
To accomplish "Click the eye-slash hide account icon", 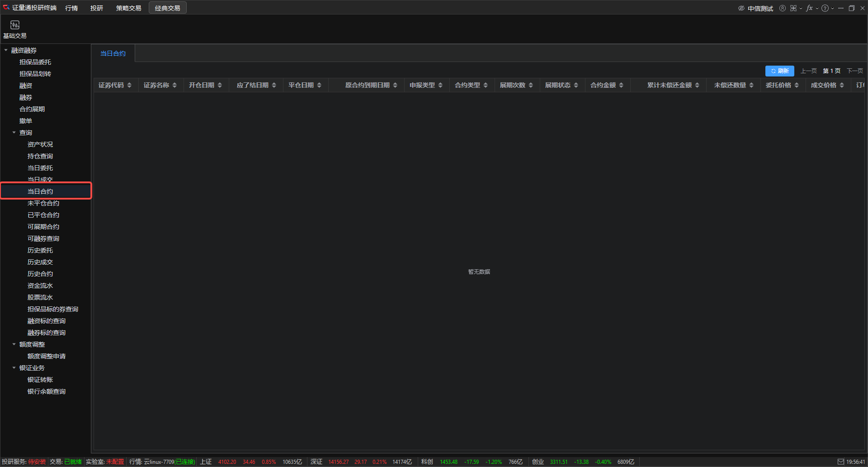I will tap(741, 8).
